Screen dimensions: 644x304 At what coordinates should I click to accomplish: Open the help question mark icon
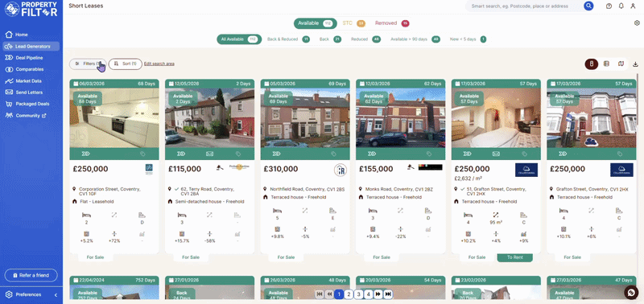(609, 6)
